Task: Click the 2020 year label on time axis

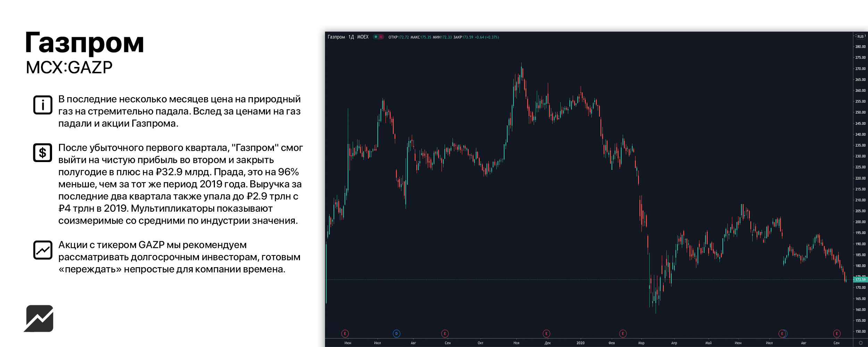Action: [581, 343]
